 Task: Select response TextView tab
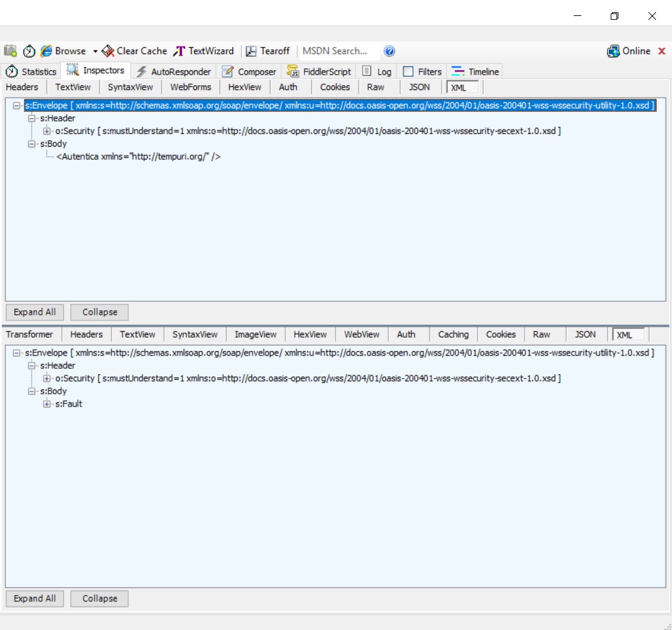[x=138, y=334]
